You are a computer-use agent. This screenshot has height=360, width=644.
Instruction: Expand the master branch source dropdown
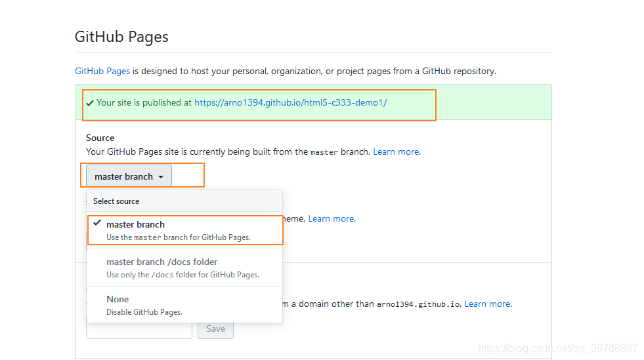pos(129,176)
